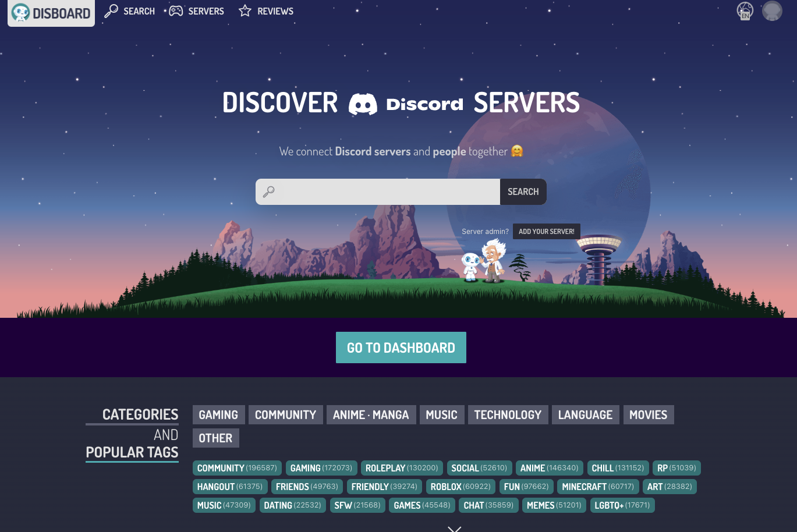Click GO TO DASHBOARD button
797x532 pixels.
(x=401, y=347)
